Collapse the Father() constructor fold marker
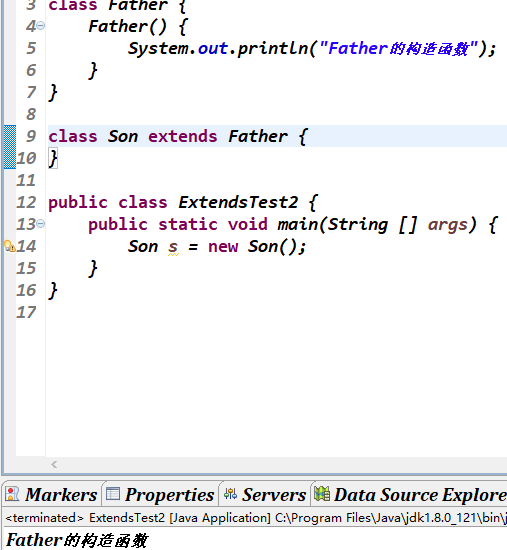Viewport: 507px width, 550px height. coord(41,26)
